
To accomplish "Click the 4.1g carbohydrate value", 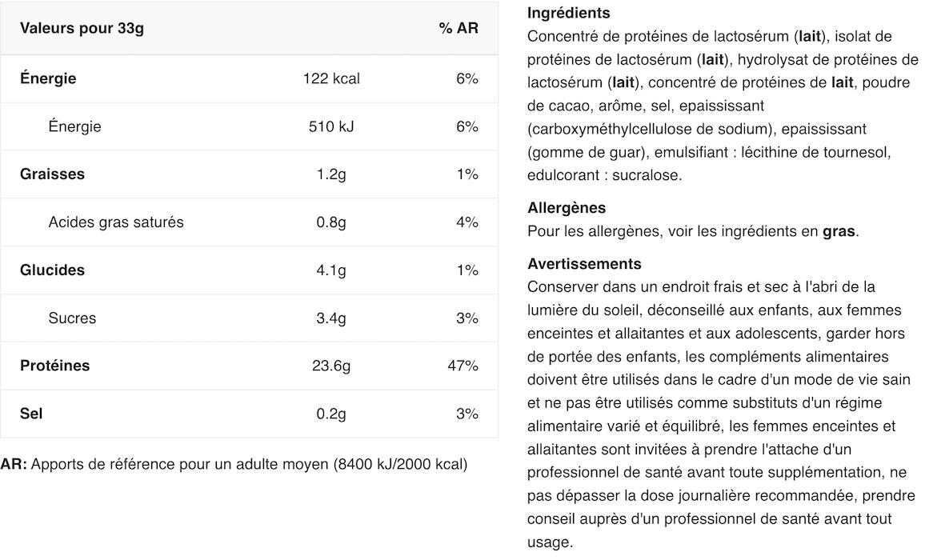I will pyautogui.click(x=331, y=270).
